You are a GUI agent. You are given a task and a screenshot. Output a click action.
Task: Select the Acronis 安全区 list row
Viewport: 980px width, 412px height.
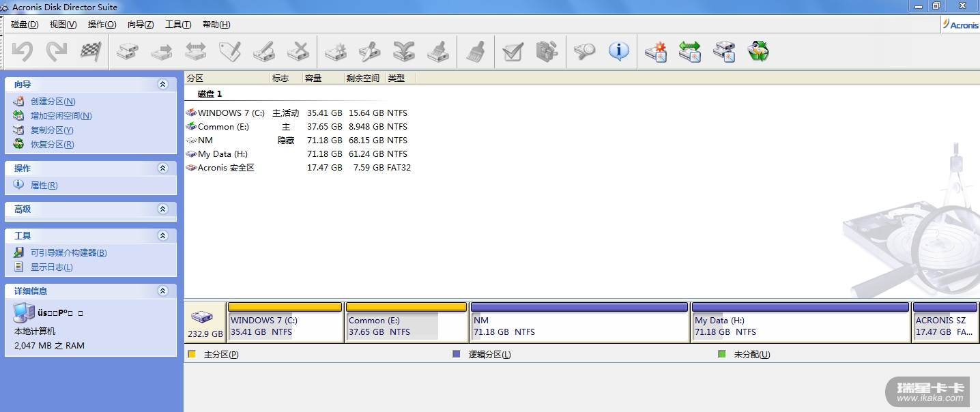coord(298,168)
